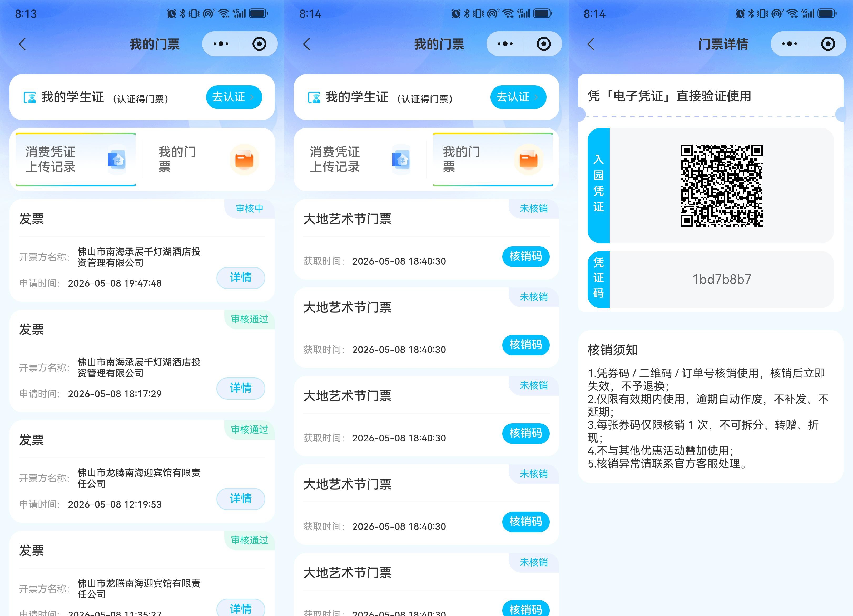Tap 未核销 tag on the third ticket card

click(534, 385)
